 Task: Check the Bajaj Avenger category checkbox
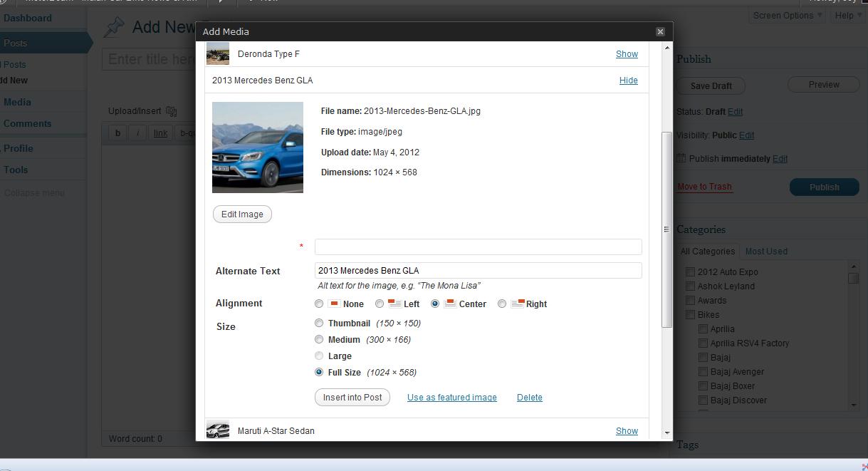click(703, 371)
